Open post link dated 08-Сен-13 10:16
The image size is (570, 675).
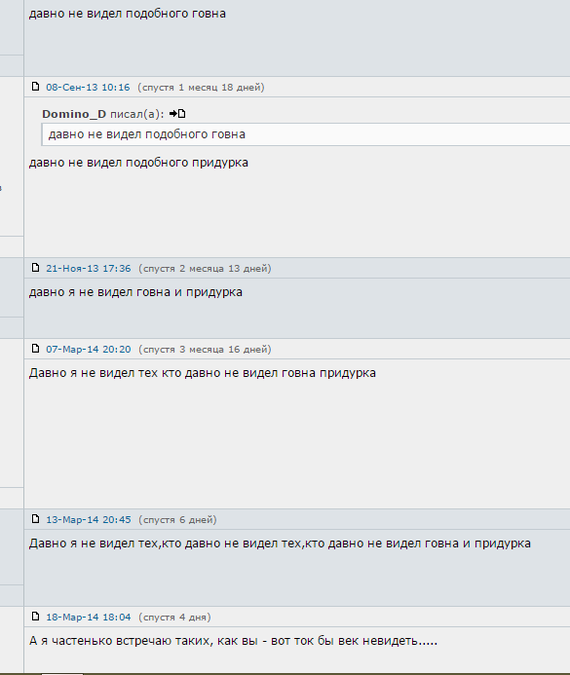coord(88,87)
